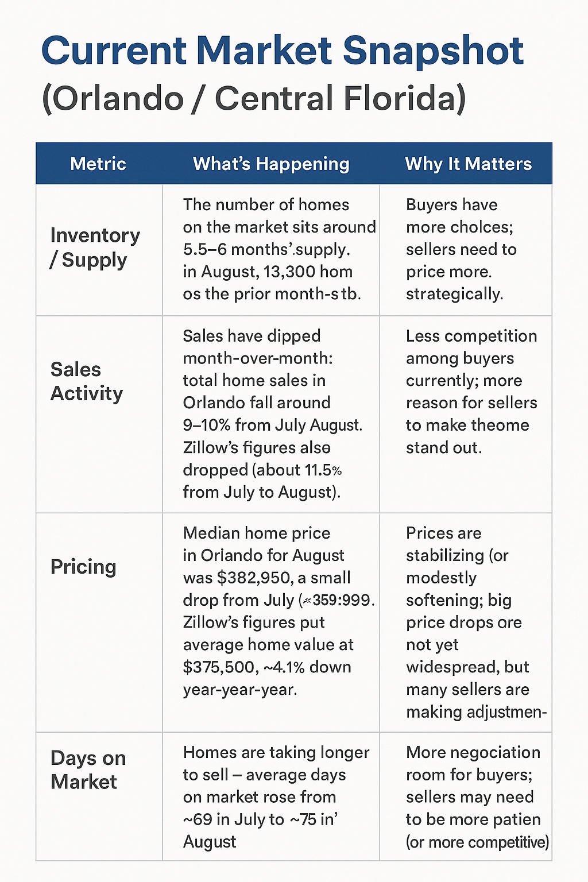The height and width of the screenshot is (882, 588).
Task: Click the 'Buyers have more choices' cell
Action: tap(461, 249)
